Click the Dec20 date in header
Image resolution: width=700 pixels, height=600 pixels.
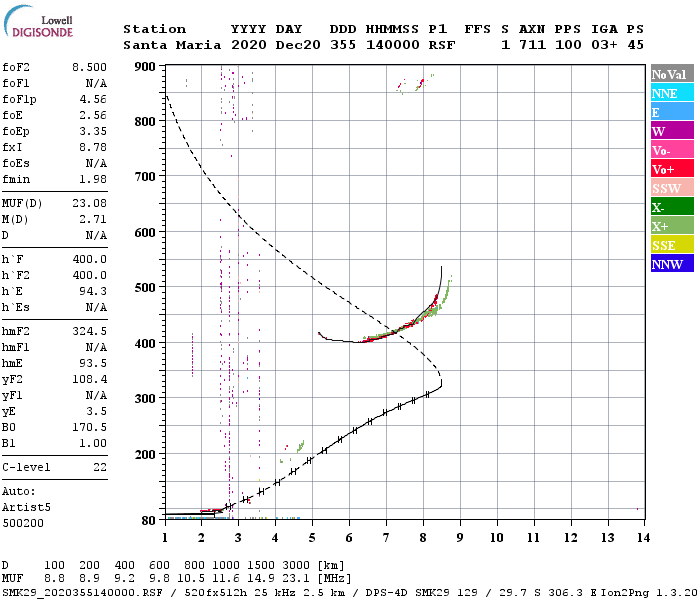coord(298,45)
